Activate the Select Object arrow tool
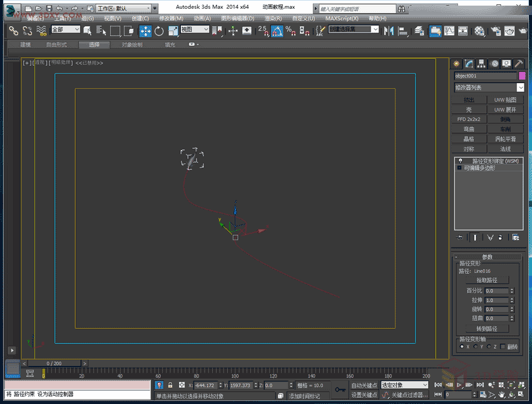532x404 pixels. tap(88, 31)
